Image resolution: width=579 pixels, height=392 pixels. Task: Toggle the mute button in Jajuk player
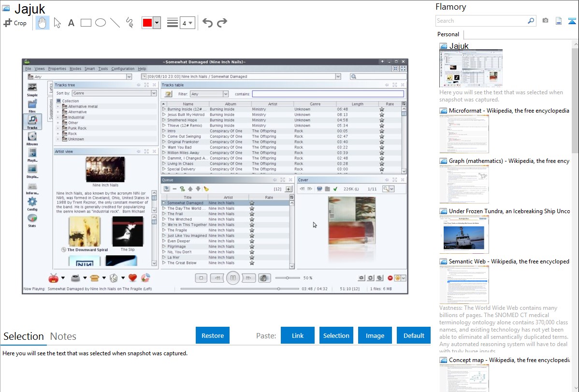[x=264, y=278]
